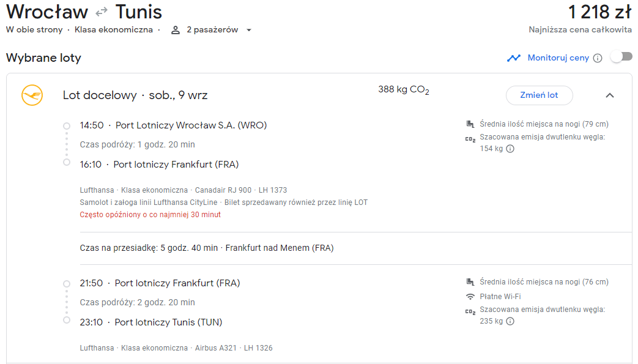Click info icon beside 154 kg emission
The image size is (638, 364).
pyautogui.click(x=510, y=149)
